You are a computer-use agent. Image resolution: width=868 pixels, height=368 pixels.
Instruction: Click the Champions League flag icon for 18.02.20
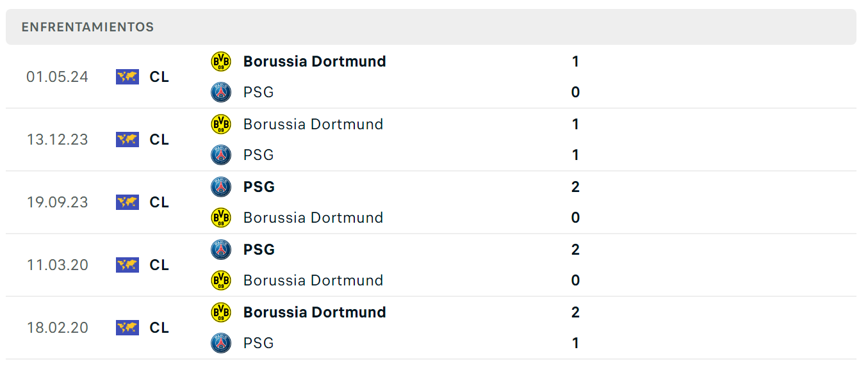coord(127,328)
